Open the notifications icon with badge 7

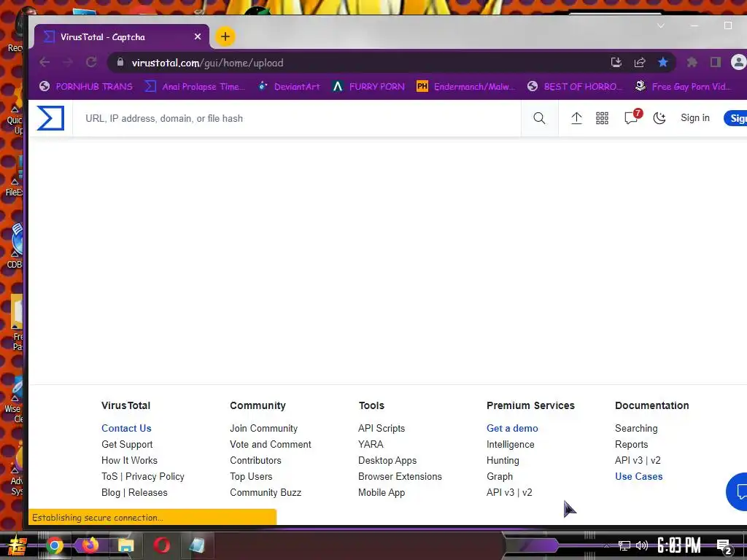point(632,117)
